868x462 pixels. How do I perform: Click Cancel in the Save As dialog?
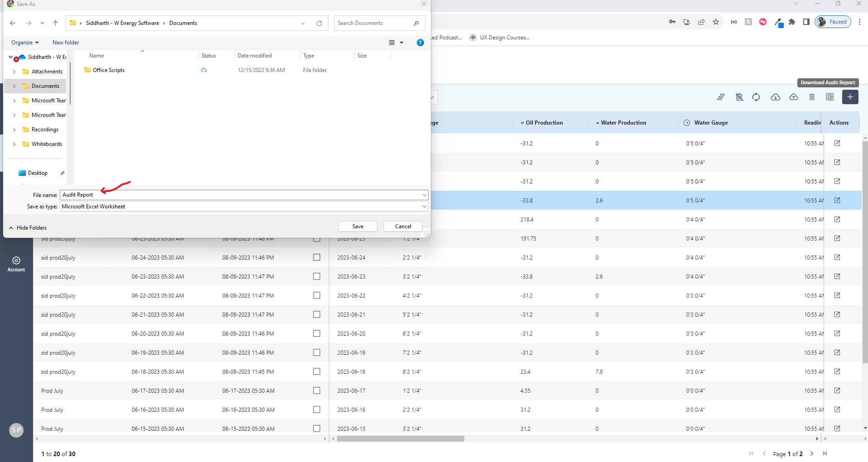[403, 226]
